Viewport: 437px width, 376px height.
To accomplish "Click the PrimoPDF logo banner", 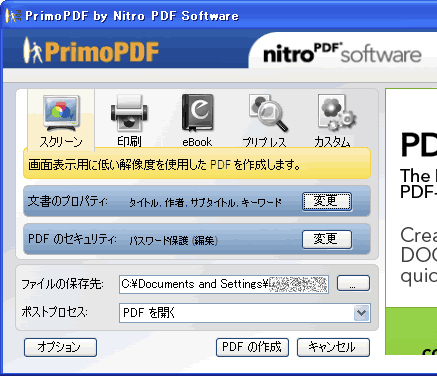I will pyautogui.click(x=91, y=51).
